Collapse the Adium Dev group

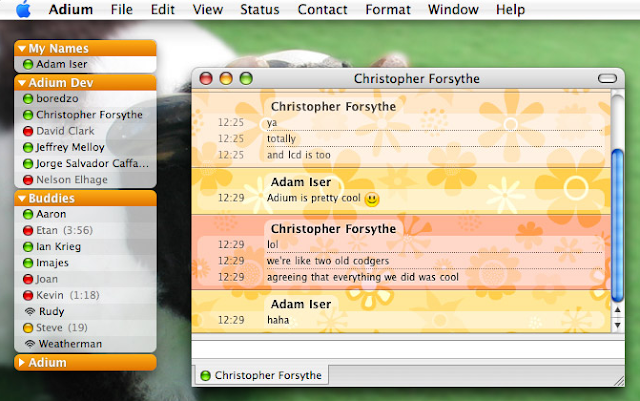[22, 83]
